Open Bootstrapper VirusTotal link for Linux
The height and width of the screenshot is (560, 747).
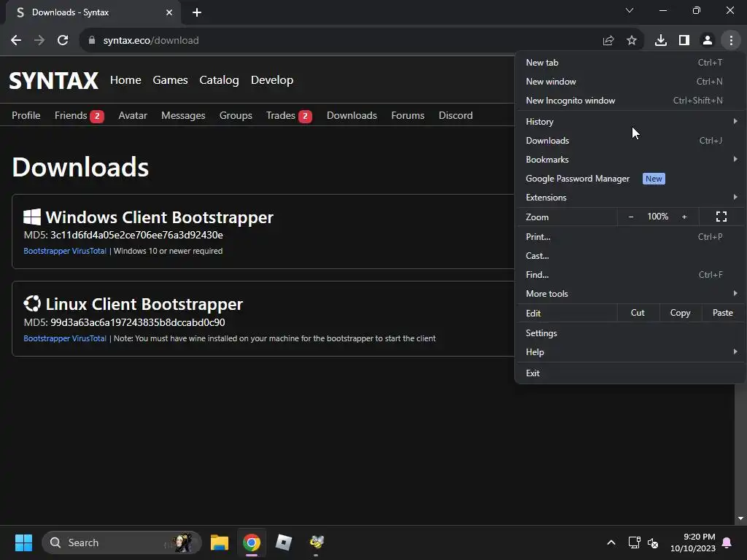click(x=65, y=338)
